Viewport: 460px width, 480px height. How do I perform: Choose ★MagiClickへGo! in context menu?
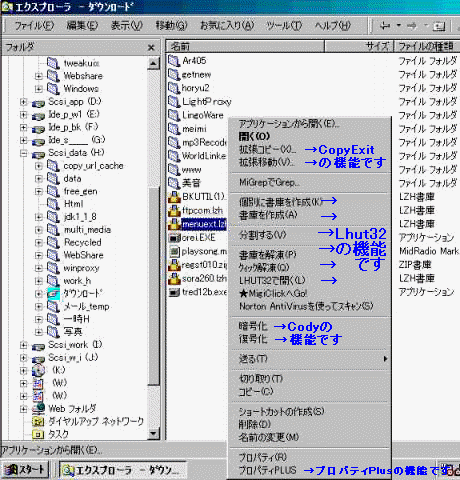[x=309, y=294]
